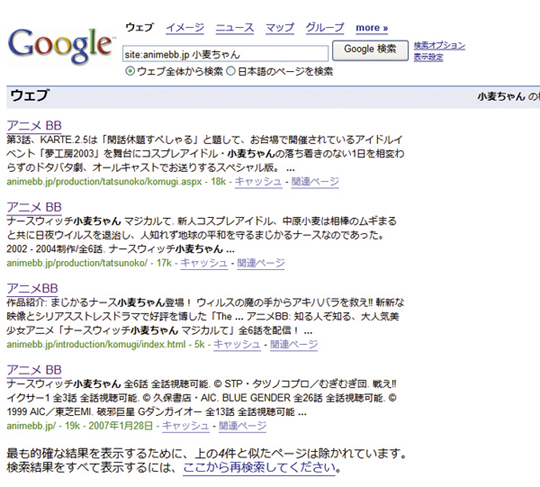Click ここから再検索してください link
The image size is (540, 487).
(x=259, y=468)
